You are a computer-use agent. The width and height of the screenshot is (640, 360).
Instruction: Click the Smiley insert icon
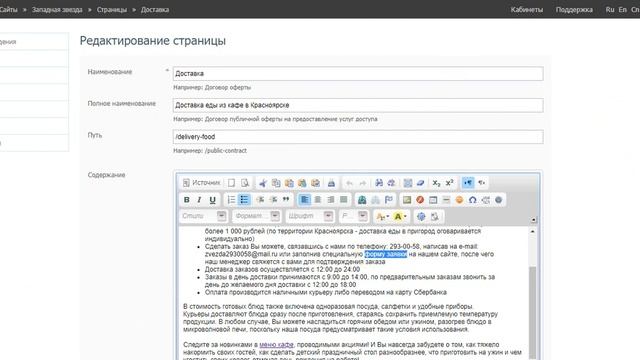[x=459, y=200]
